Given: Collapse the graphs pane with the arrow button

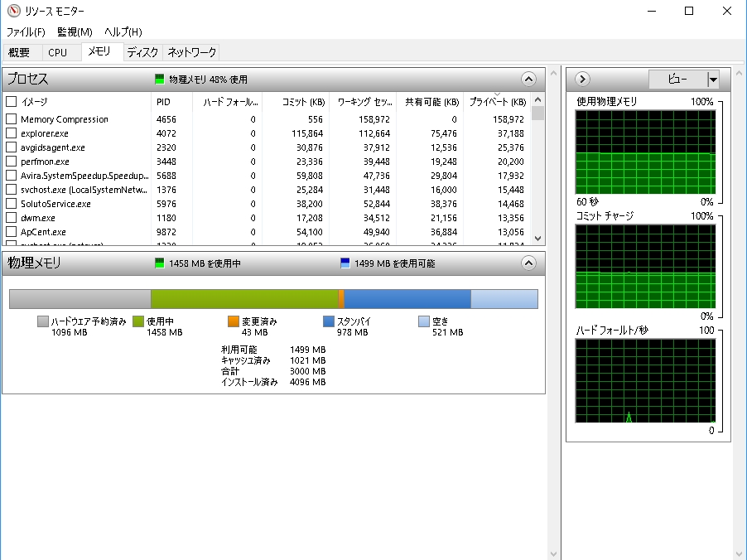Looking at the screenshot, I should tap(582, 80).
